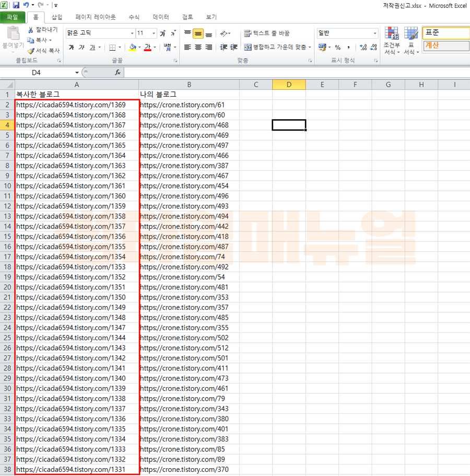The height and width of the screenshot is (476, 470).
Task: Toggle italic formatting
Action: (x=81, y=48)
